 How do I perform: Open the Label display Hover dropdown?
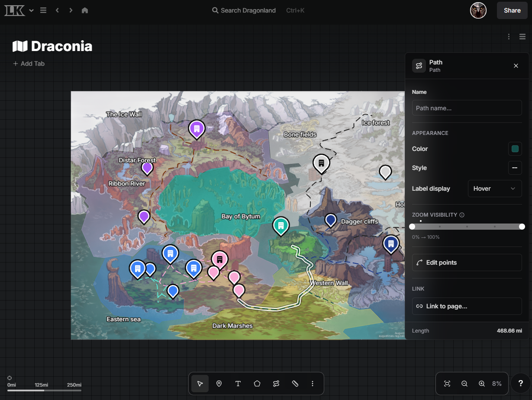tap(495, 189)
